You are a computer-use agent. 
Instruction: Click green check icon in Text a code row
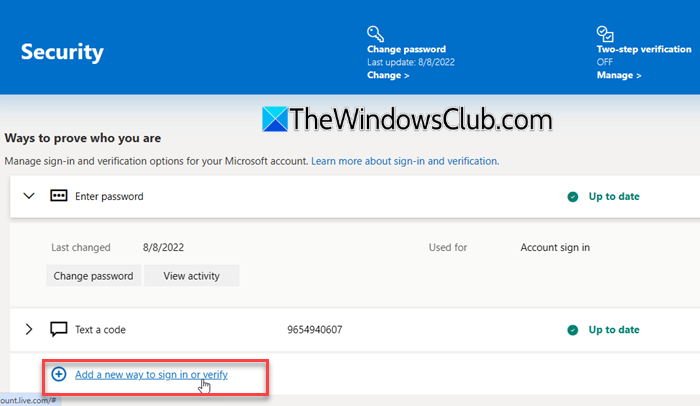(572, 330)
